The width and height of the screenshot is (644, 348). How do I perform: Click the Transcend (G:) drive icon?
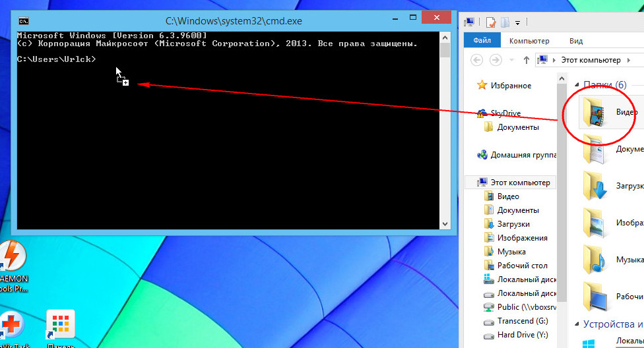[x=489, y=322]
